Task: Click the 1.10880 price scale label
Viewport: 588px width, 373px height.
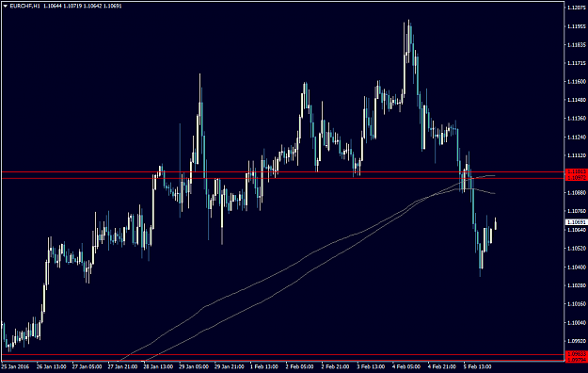Action: (577, 193)
